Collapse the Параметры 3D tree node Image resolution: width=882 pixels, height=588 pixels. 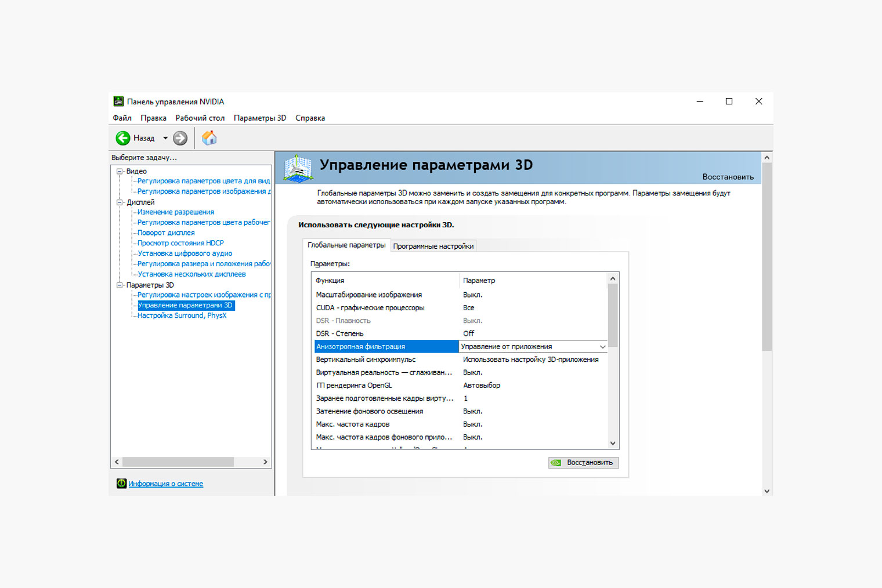pyautogui.click(x=120, y=285)
